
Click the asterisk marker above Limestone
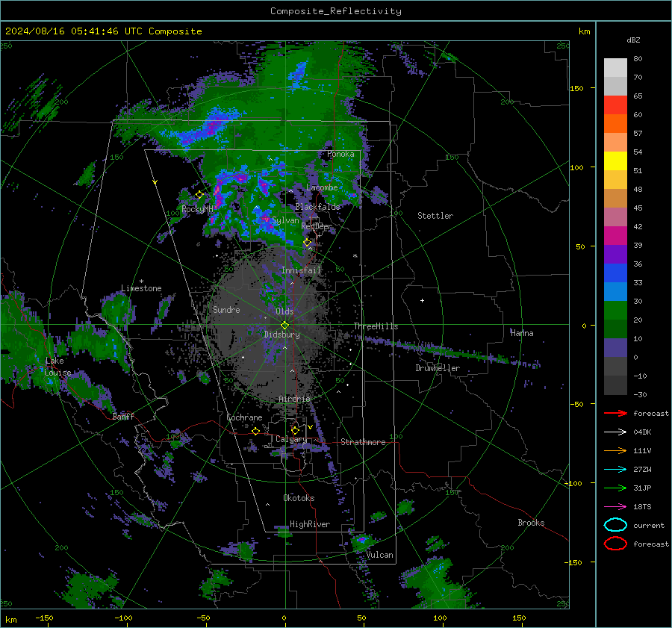(141, 282)
